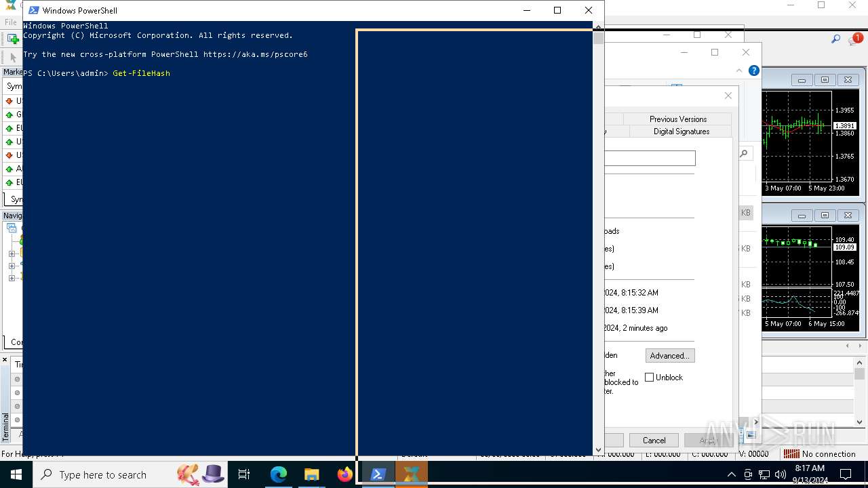Image resolution: width=868 pixels, height=488 pixels.
Task: Collapse the Explorer ribbon chevron
Action: [739, 70]
